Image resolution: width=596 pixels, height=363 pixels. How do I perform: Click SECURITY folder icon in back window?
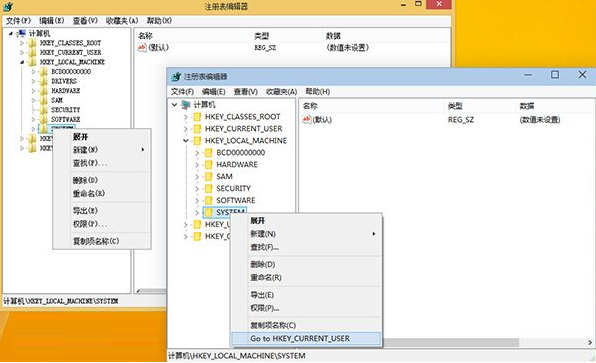[x=44, y=109]
